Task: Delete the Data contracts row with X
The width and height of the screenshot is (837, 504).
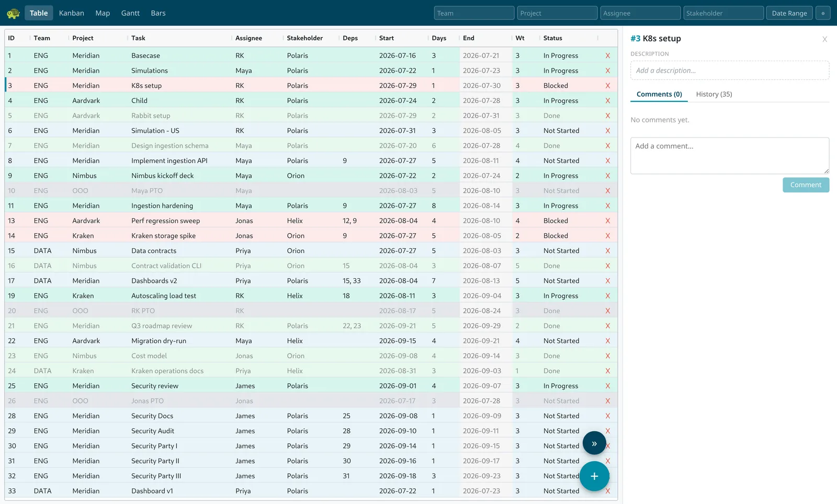Action: click(x=607, y=251)
